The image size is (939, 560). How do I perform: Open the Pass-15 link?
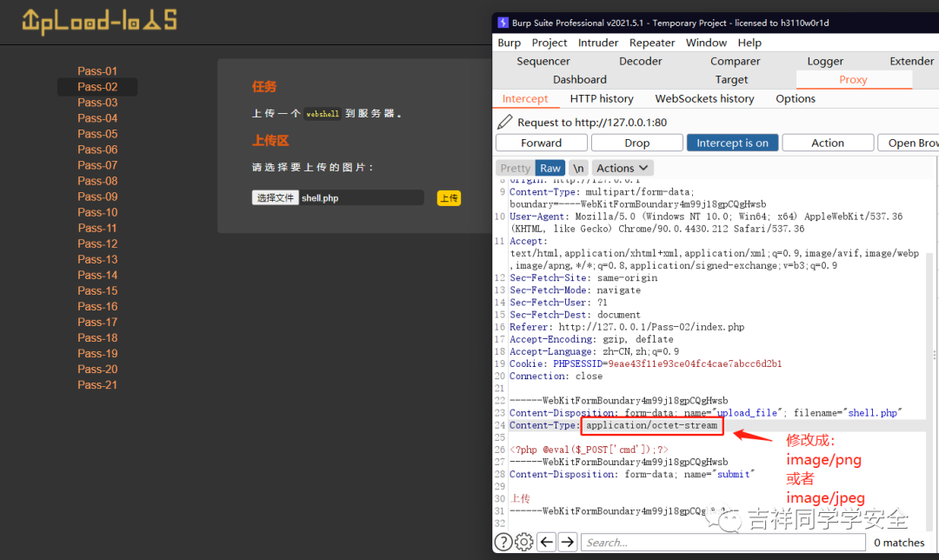(97, 290)
